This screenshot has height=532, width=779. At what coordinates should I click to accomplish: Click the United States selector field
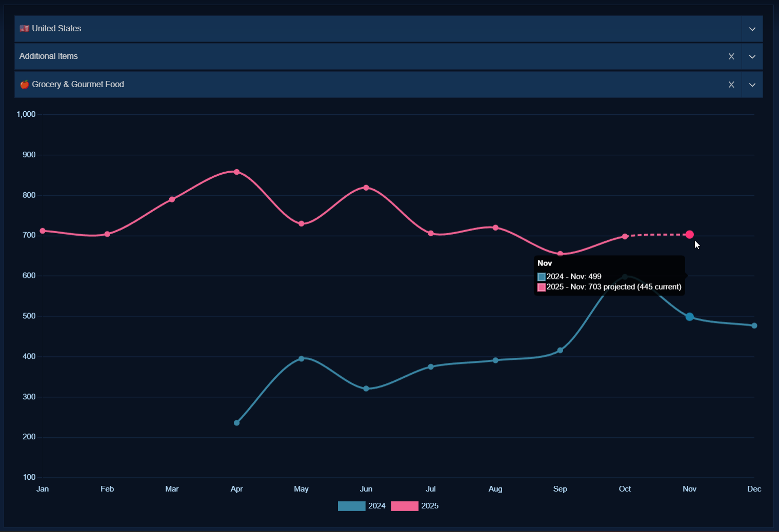tap(359, 29)
